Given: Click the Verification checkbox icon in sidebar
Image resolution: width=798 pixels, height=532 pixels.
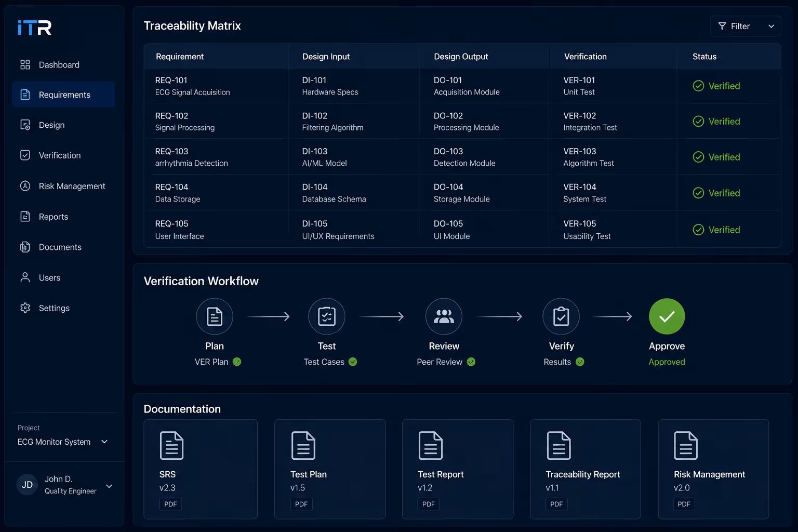Looking at the screenshot, I should [25, 155].
